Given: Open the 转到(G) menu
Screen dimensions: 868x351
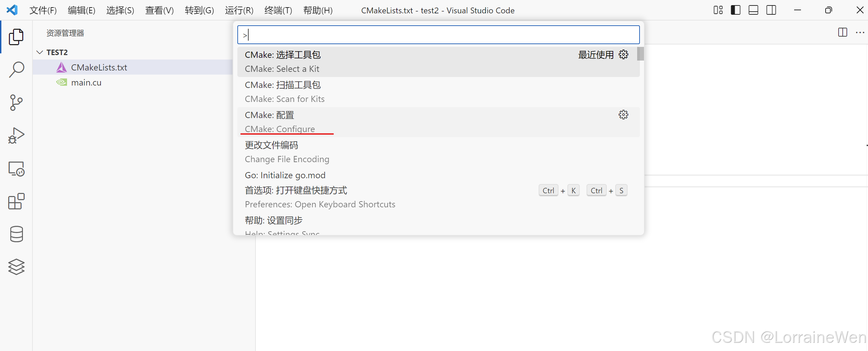Looking at the screenshot, I should coord(199,10).
